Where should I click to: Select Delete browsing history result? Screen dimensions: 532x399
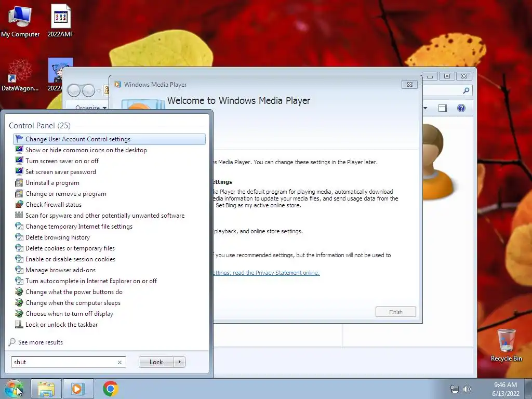coord(109,237)
